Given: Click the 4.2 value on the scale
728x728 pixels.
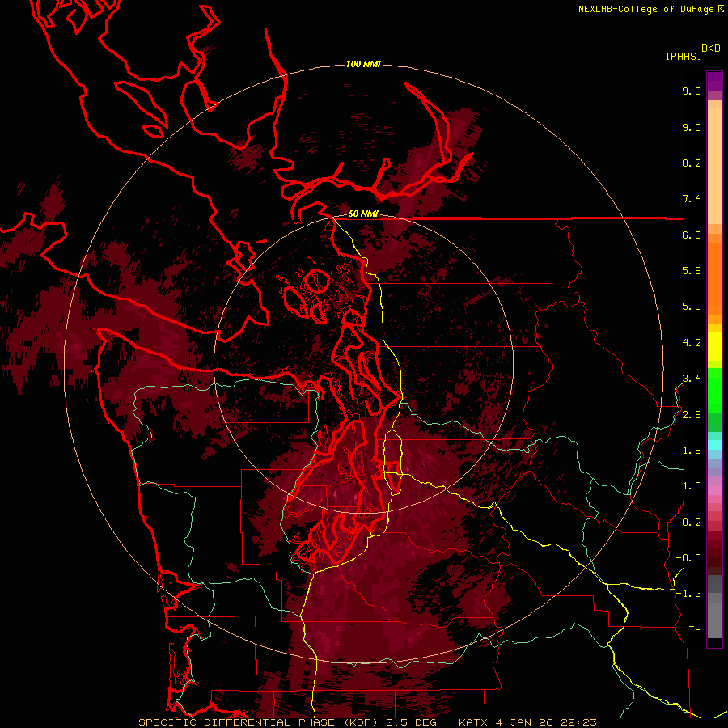Looking at the screenshot, I should tap(692, 343).
